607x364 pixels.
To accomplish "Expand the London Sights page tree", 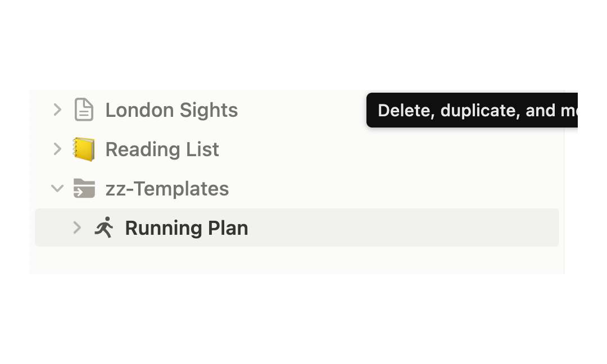I will 57,110.
